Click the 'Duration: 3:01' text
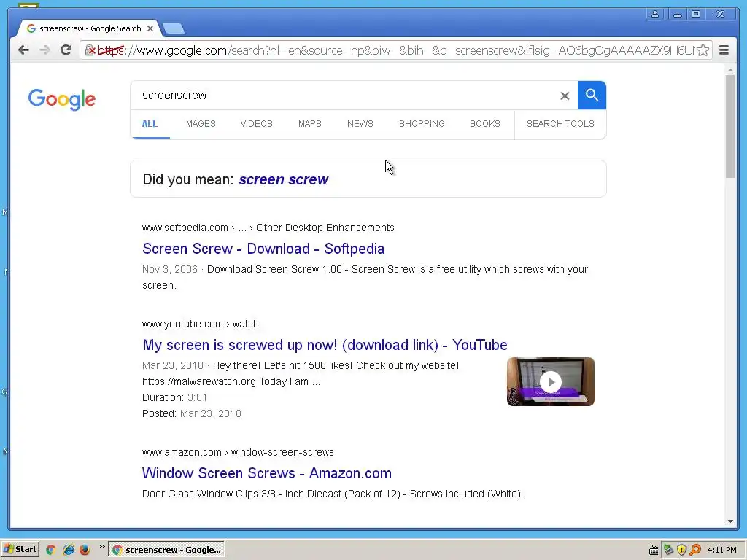Image resolution: width=747 pixels, height=560 pixels. tap(174, 397)
